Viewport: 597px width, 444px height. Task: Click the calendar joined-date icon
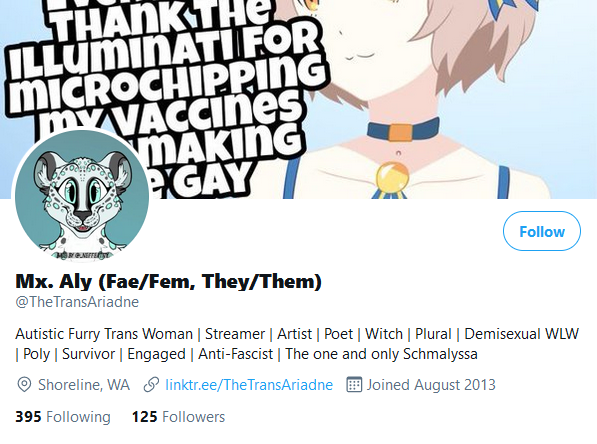(354, 385)
